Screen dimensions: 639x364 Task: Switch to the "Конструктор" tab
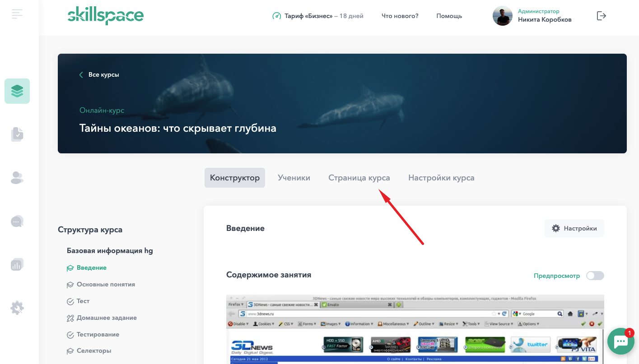pyautogui.click(x=235, y=178)
